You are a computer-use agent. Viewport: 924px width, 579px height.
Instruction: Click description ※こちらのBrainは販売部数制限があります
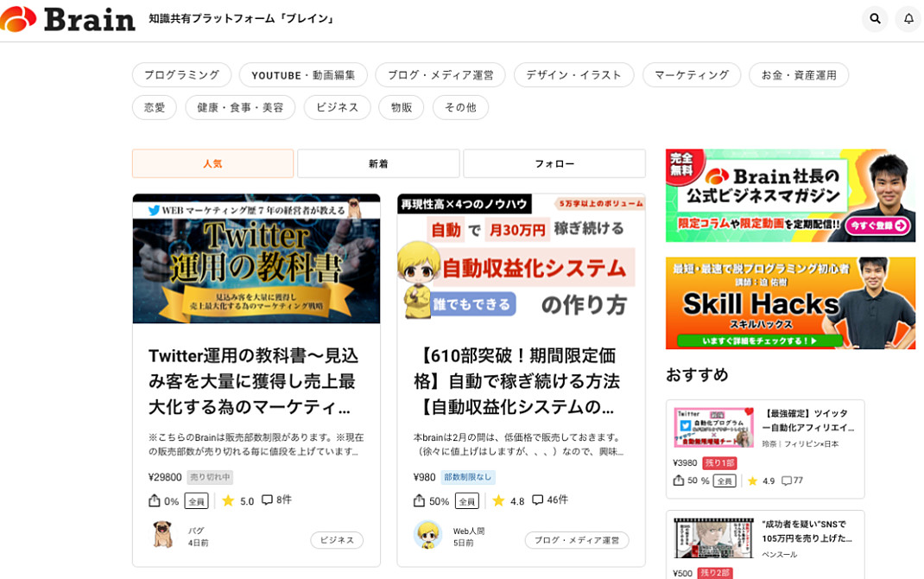(256, 444)
